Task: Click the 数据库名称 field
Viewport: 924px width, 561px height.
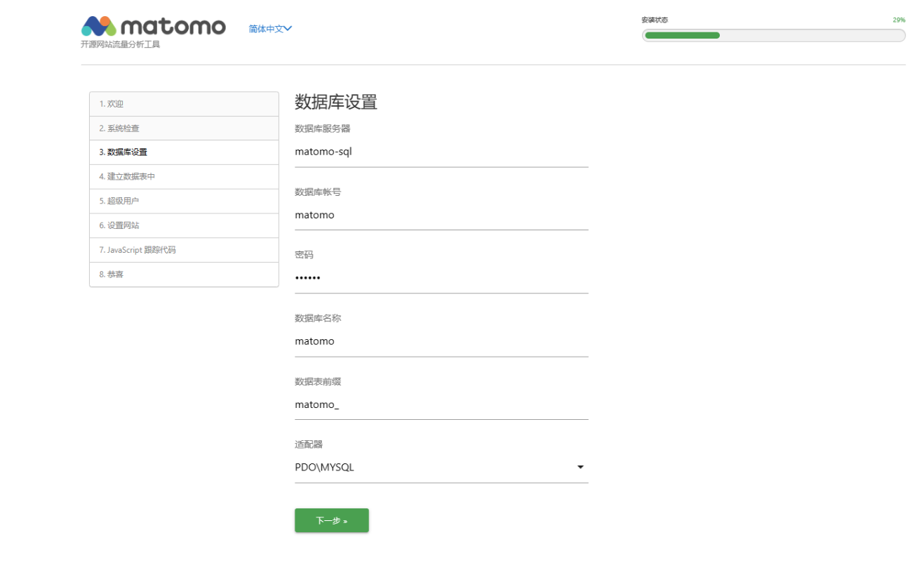Action: [441, 341]
